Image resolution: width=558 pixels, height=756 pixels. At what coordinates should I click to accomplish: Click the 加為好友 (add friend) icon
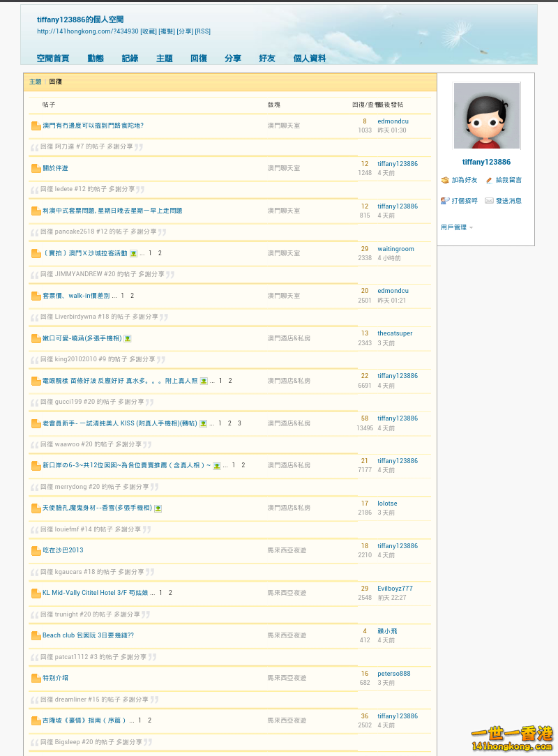[445, 180]
